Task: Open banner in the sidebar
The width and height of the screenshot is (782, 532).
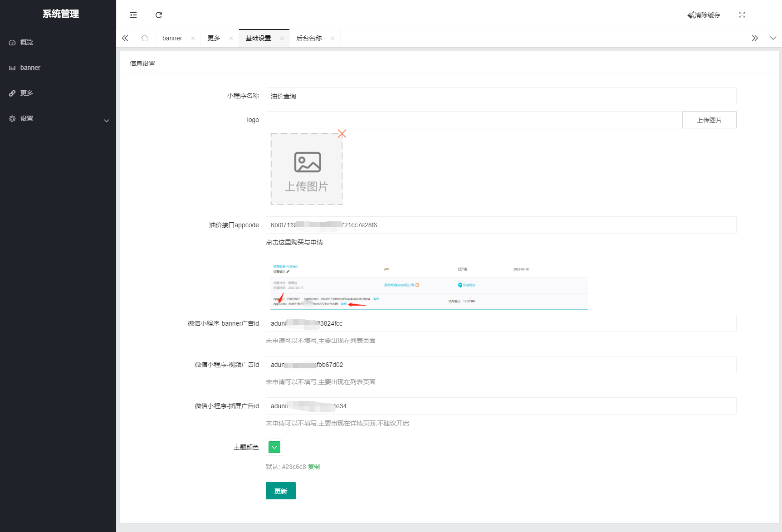Action: pyautogui.click(x=58, y=68)
